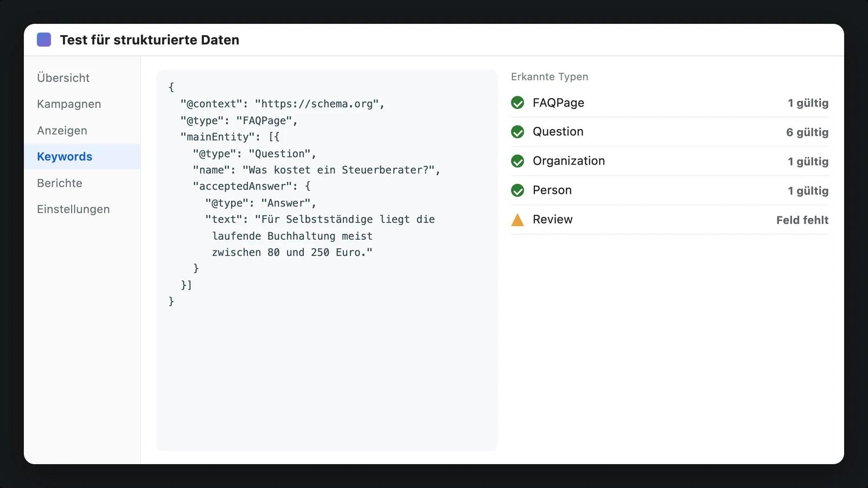This screenshot has width=868, height=488.
Task: Click the green check icon beside Organization
Action: click(518, 161)
